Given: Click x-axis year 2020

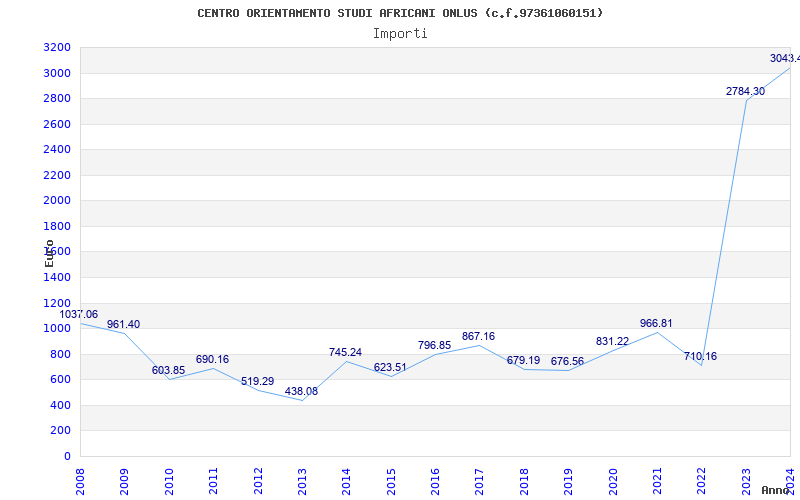Looking at the screenshot, I should (x=613, y=482).
